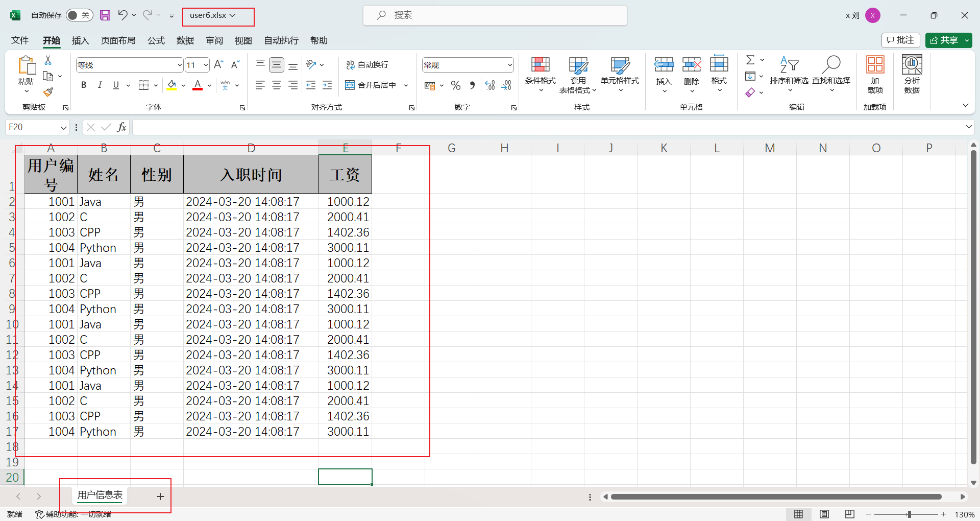Click the font color red swatch
The image size is (980, 521).
(198, 85)
